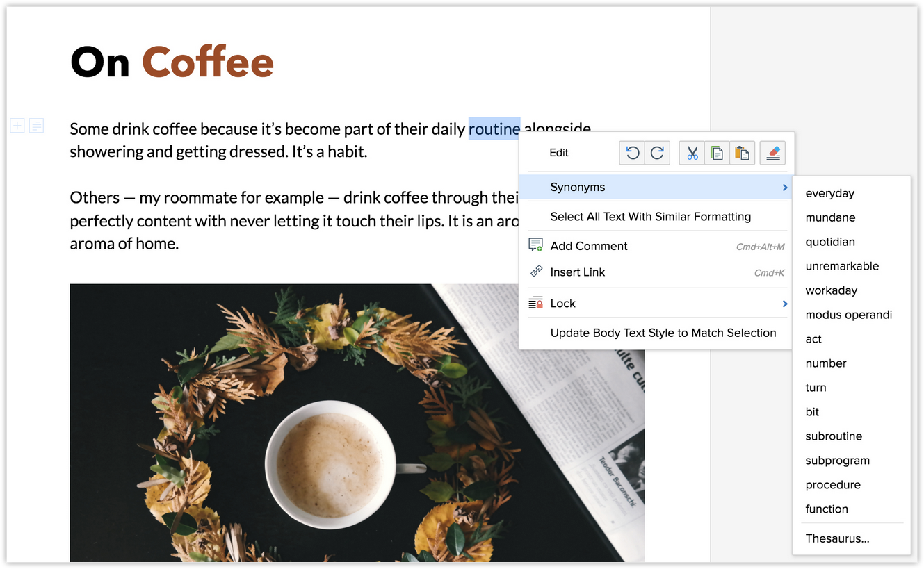Select Insert Link menu entry
The image size is (924, 569).
577,272
